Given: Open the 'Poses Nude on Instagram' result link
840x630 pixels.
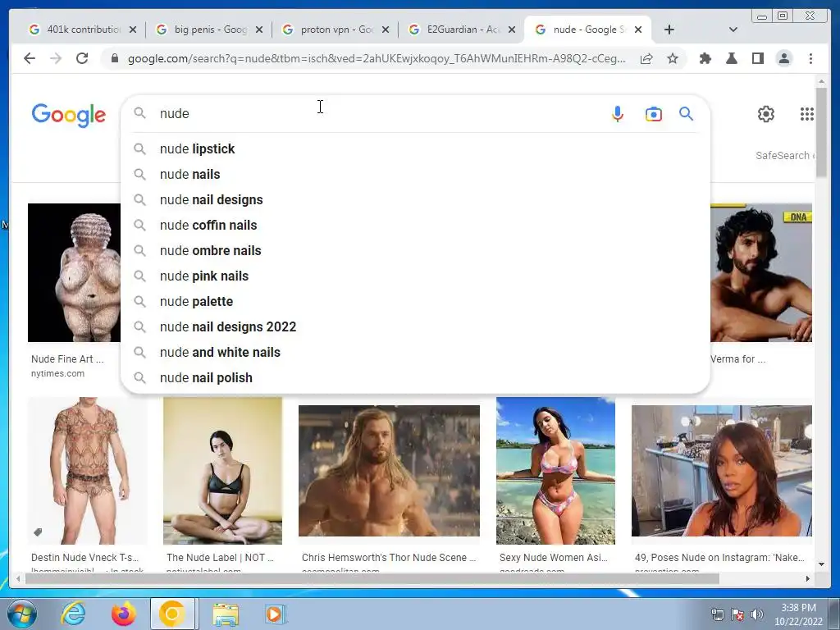Looking at the screenshot, I should pos(719,558).
